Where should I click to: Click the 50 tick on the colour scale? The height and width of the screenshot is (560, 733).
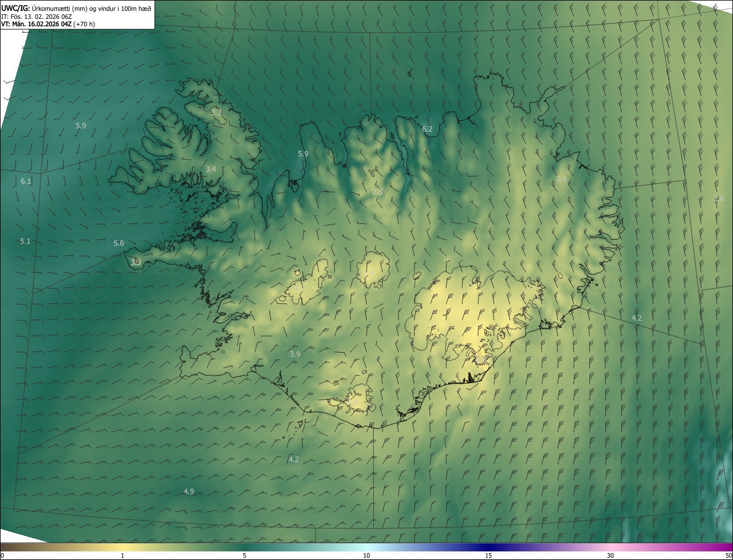point(728,555)
